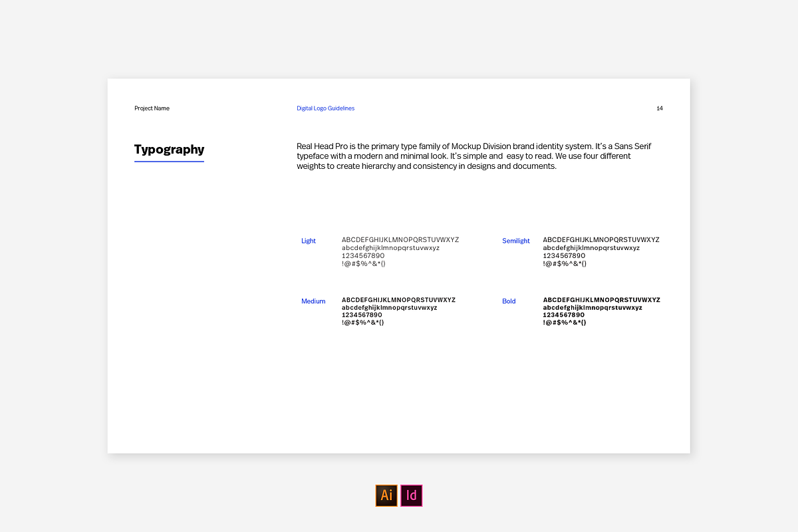Viewport: 798px width, 532px height.
Task: Choose the Bold weight label
Action: click(x=509, y=301)
